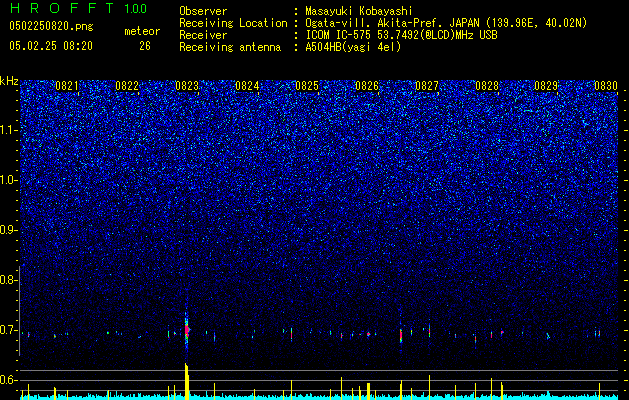Screen dimensions: 629x400
Task: Click the date stamp 05.02.25 08:20
Action: tap(51, 46)
